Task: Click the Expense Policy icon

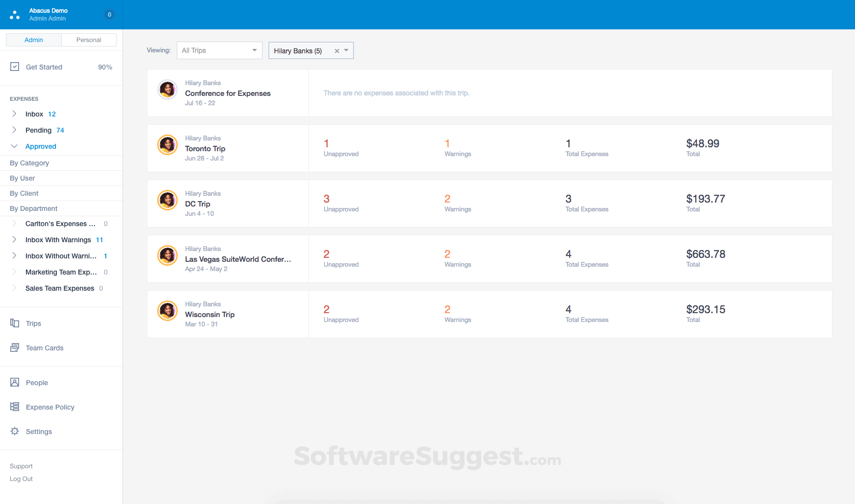Action: point(15,407)
